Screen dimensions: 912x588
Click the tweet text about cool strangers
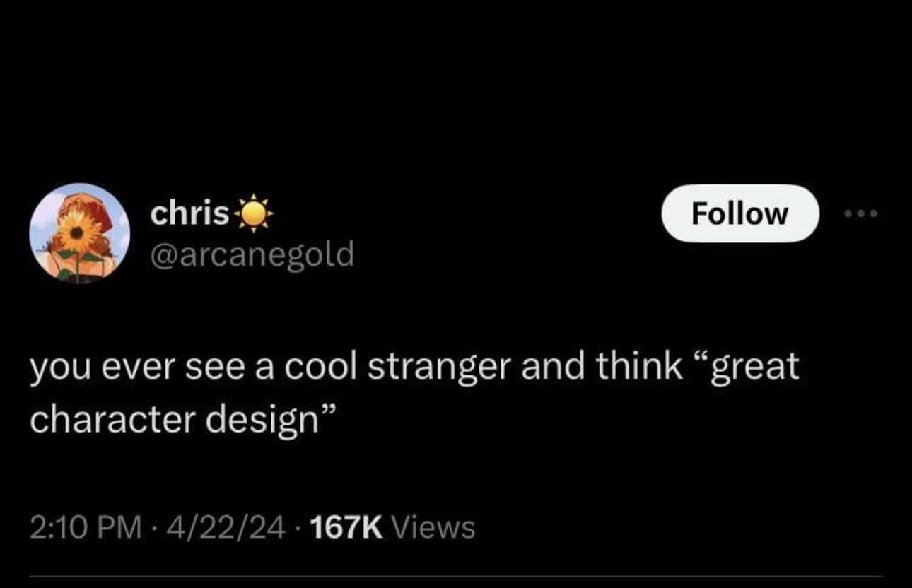coord(414,367)
